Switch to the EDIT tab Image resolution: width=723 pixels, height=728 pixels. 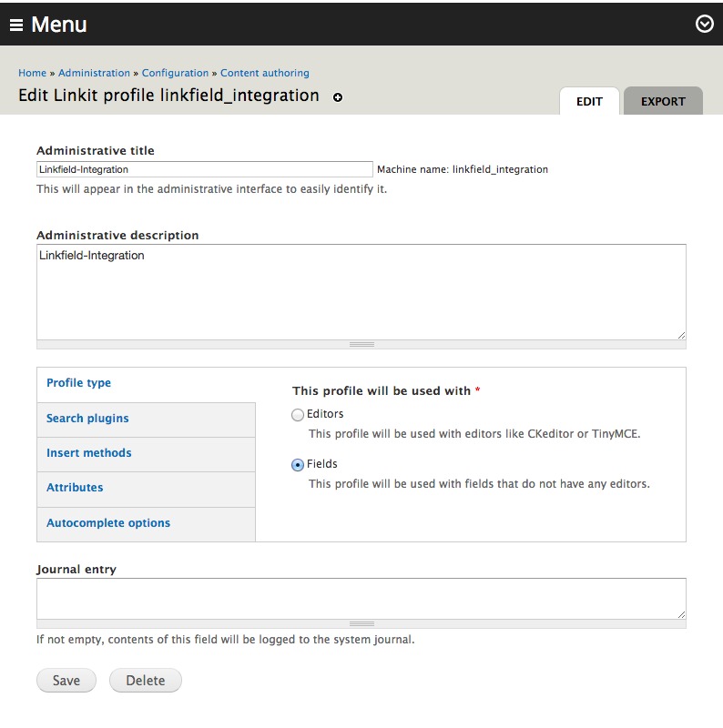pos(589,101)
